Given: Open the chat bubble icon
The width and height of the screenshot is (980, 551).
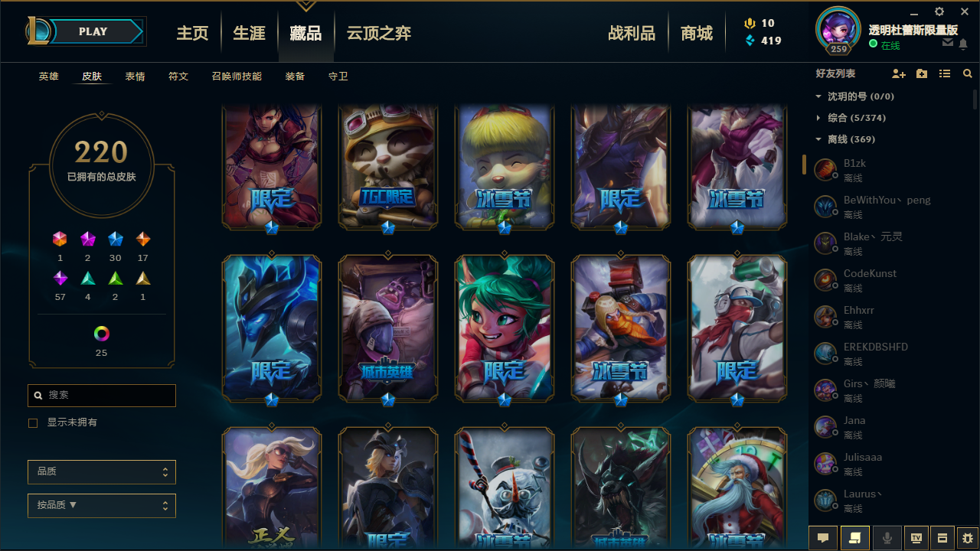Looking at the screenshot, I should point(823,538).
